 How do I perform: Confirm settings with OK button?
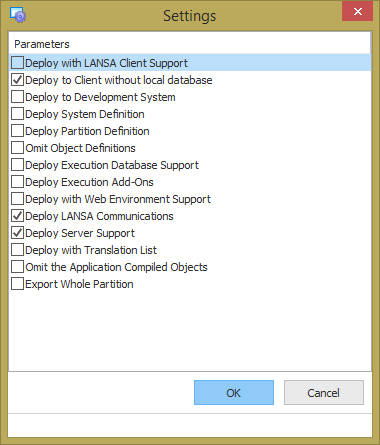tap(234, 393)
